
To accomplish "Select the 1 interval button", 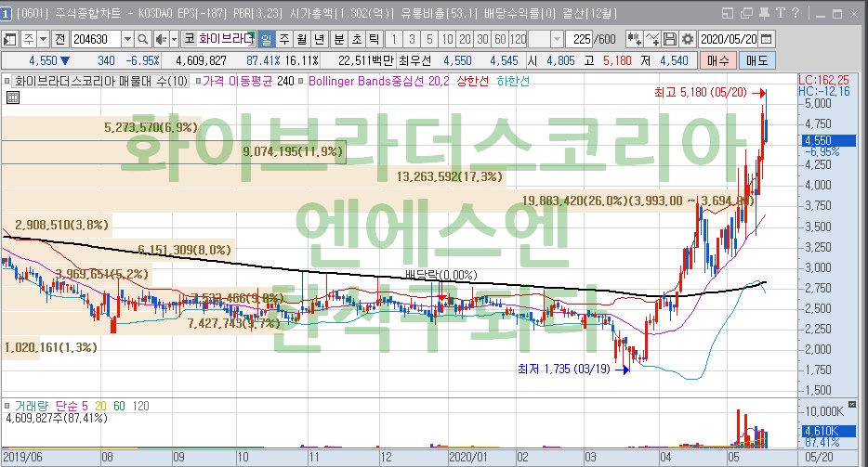I will 394,39.
